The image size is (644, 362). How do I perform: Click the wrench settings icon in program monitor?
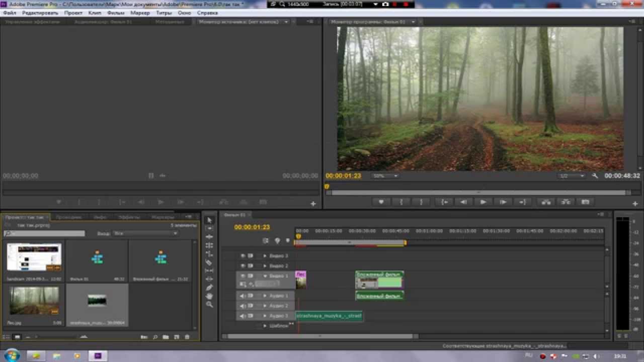coord(595,176)
